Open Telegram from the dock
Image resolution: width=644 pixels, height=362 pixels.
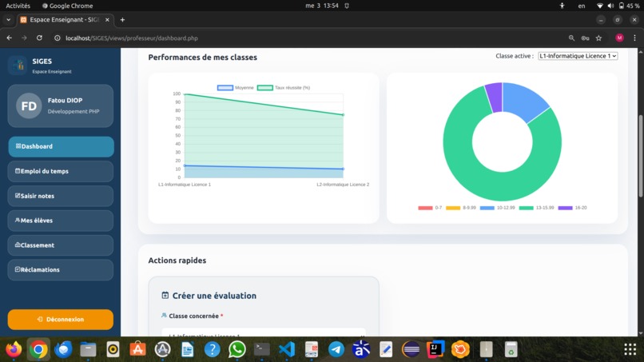(336, 350)
